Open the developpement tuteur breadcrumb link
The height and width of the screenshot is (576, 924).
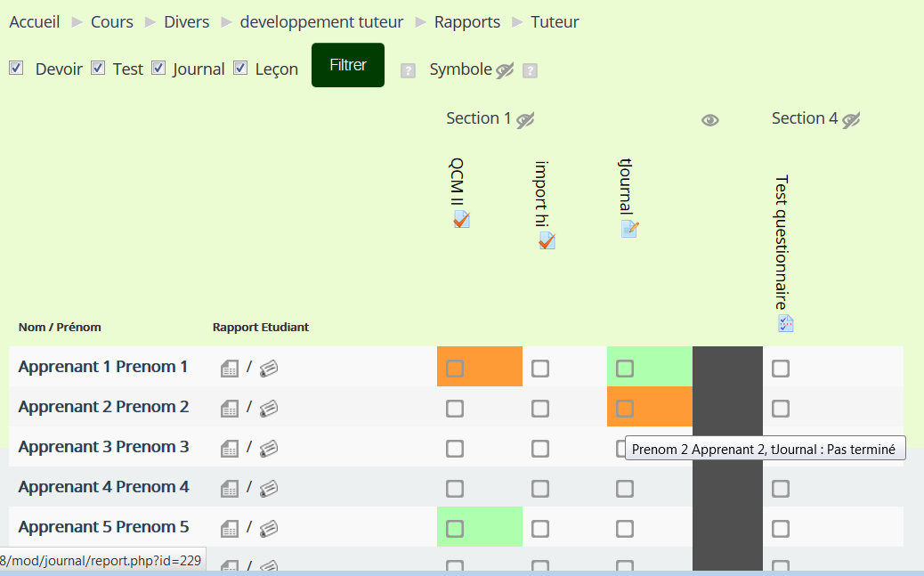pyautogui.click(x=321, y=22)
